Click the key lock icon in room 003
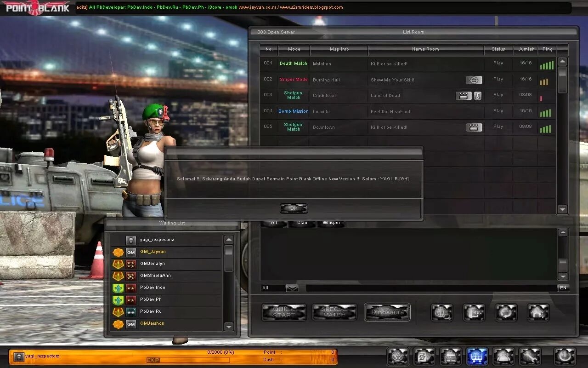 point(478,96)
